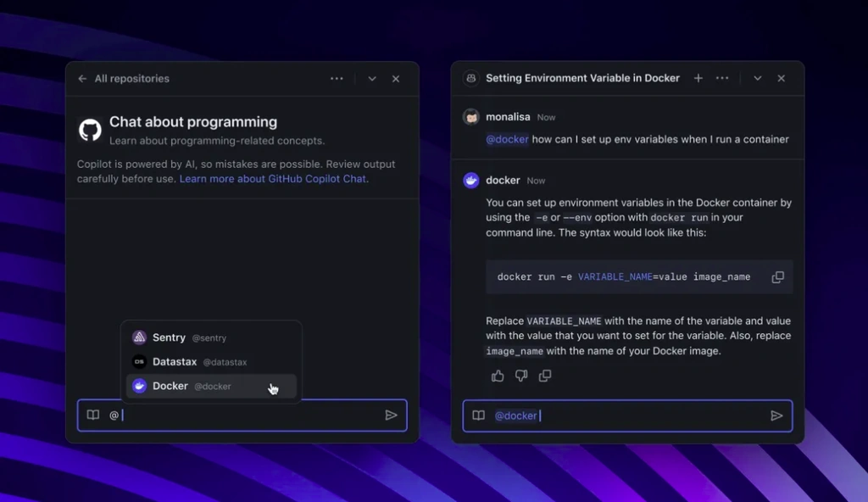Copy the entire docker response
The height and width of the screenshot is (502, 868).
[x=545, y=376]
